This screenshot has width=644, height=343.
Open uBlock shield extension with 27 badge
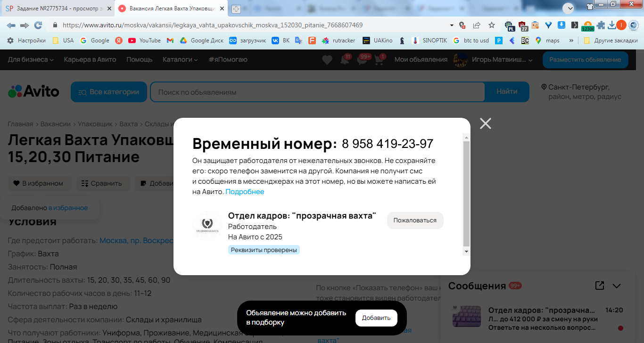click(523, 25)
